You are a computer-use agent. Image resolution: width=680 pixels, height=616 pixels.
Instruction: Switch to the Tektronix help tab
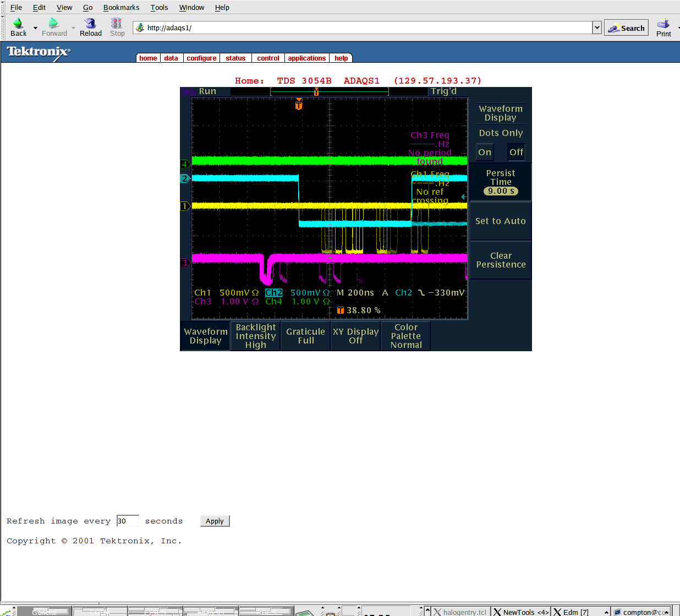click(341, 58)
